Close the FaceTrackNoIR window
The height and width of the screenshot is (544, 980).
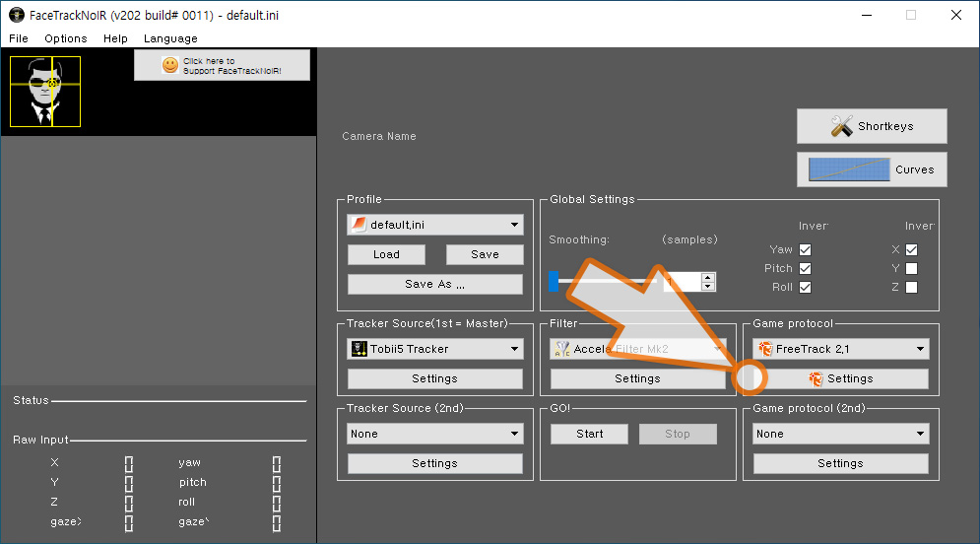956,15
